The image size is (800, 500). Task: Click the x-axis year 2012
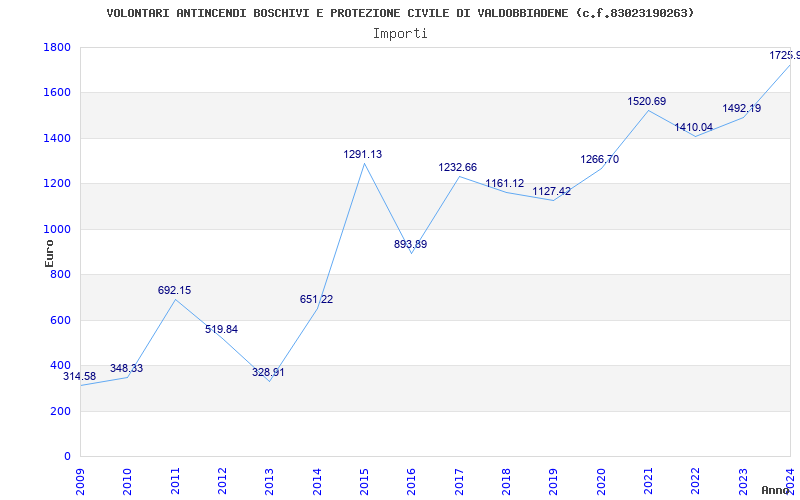pos(222,481)
